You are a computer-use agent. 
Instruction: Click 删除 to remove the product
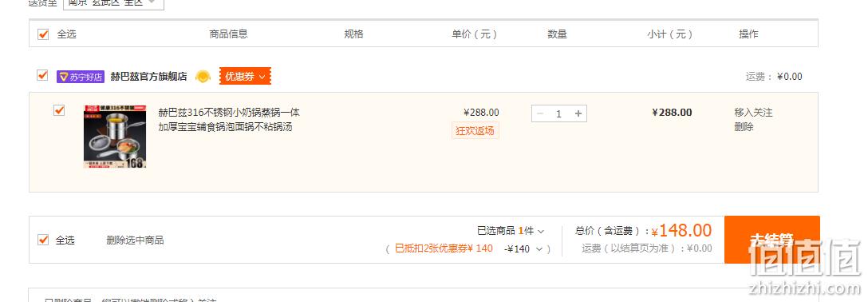click(744, 127)
